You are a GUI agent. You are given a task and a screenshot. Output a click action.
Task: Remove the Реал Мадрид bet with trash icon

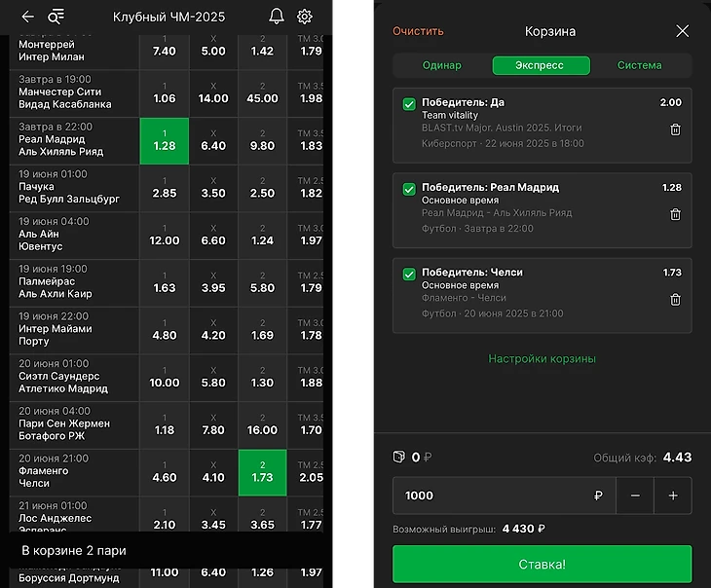(675, 214)
